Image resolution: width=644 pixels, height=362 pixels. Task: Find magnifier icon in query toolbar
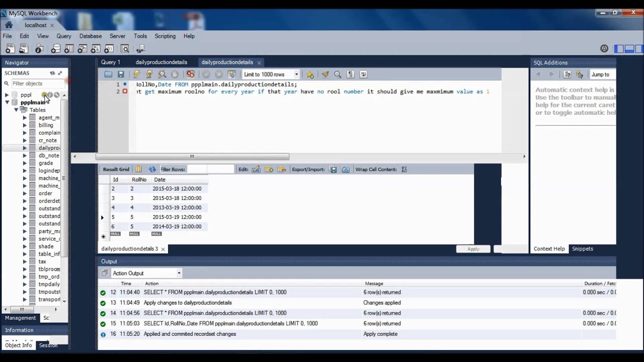(338, 74)
